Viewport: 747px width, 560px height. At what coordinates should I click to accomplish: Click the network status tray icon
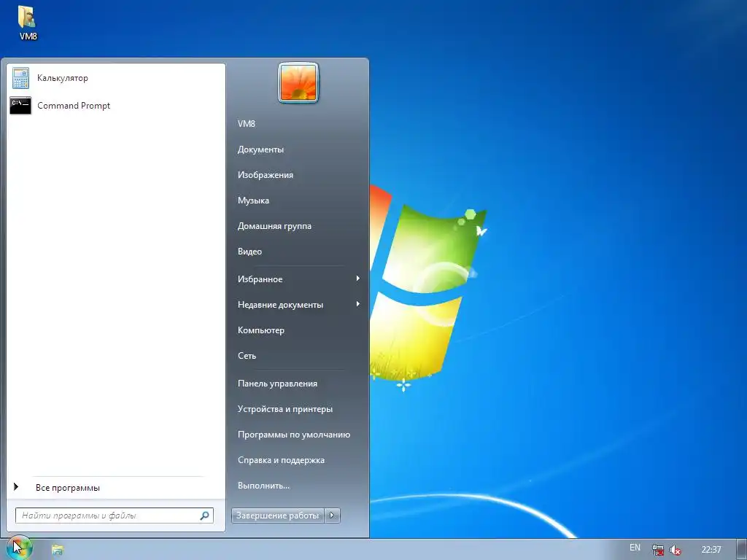point(658,550)
